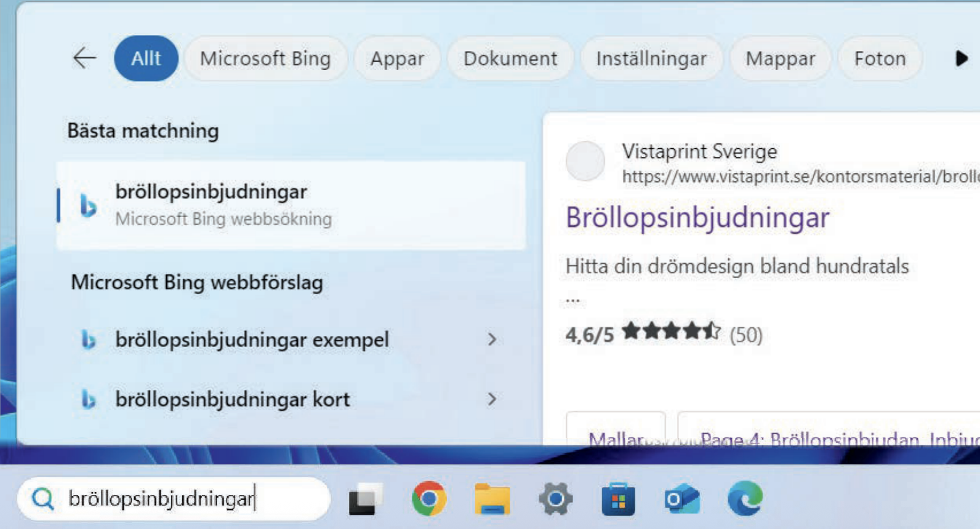
Task: Launch Outlook from the taskbar
Action: click(681, 498)
